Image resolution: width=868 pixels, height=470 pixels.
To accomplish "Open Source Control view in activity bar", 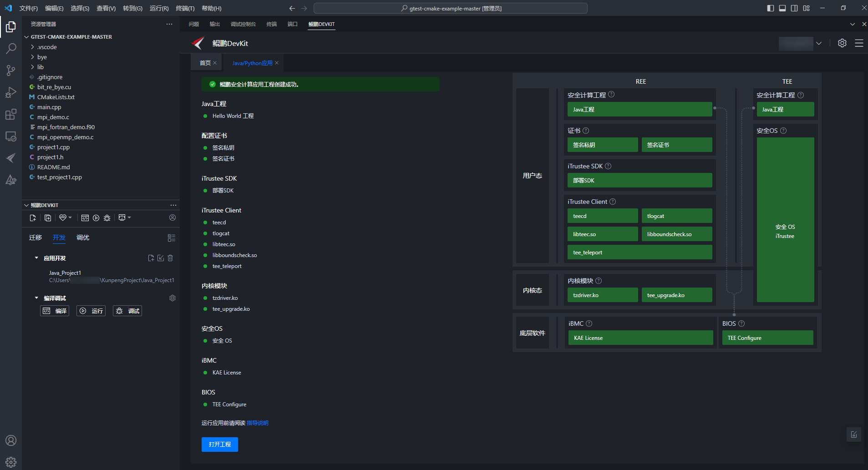I will click(11, 71).
